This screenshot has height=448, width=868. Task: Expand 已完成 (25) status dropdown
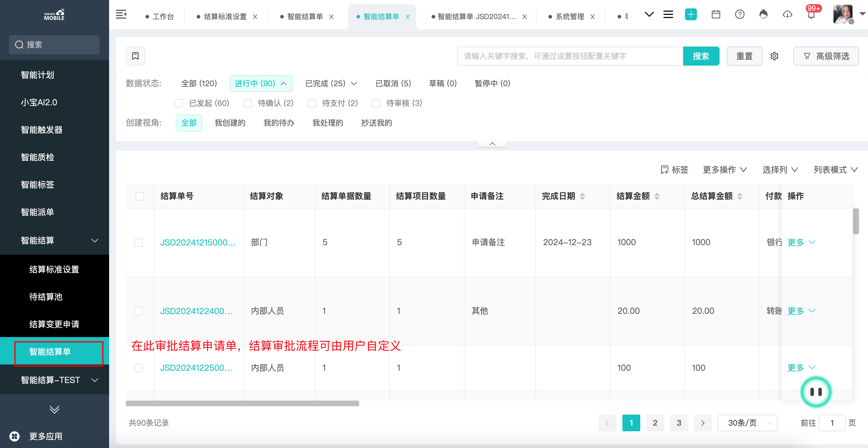pos(331,83)
